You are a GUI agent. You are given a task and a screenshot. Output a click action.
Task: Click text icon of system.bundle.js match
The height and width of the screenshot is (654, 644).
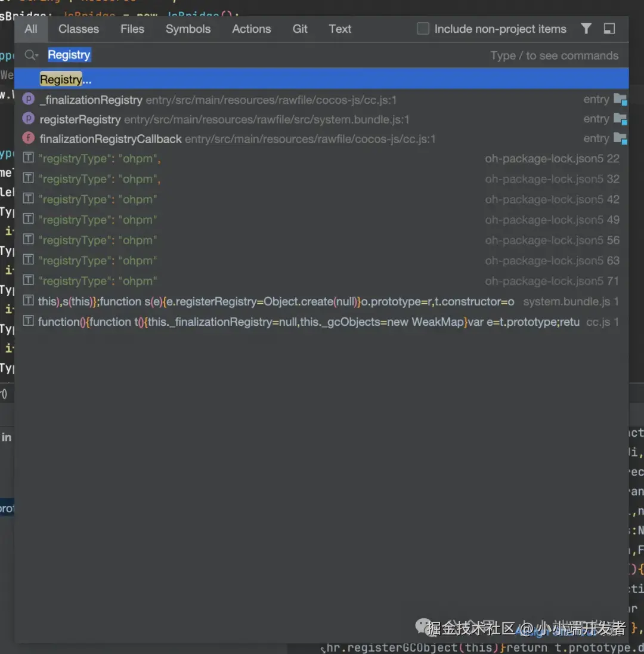[29, 300]
